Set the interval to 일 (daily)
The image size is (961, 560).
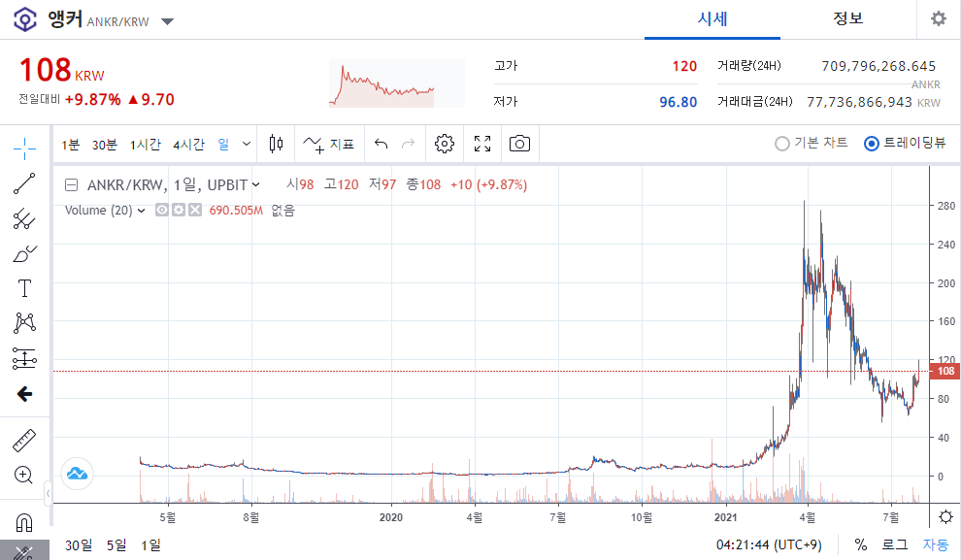223,145
